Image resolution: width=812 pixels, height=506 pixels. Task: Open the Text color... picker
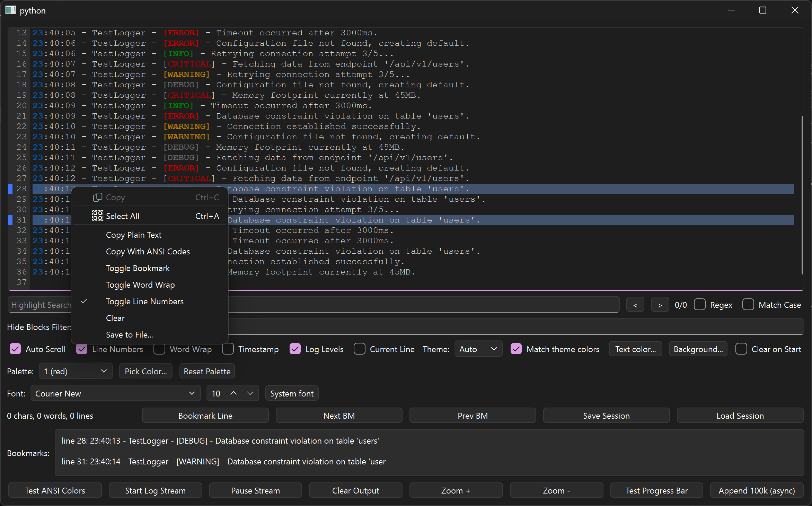click(635, 349)
